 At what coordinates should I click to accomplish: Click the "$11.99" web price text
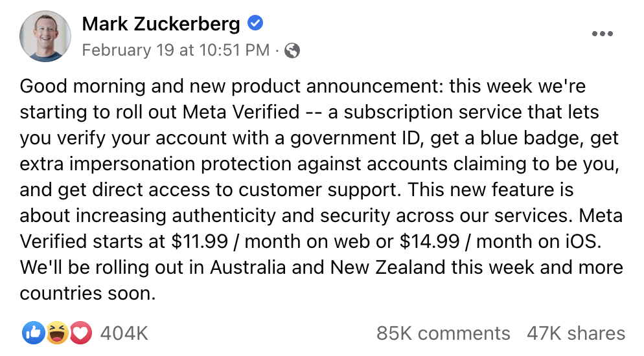pyautogui.click(x=200, y=241)
